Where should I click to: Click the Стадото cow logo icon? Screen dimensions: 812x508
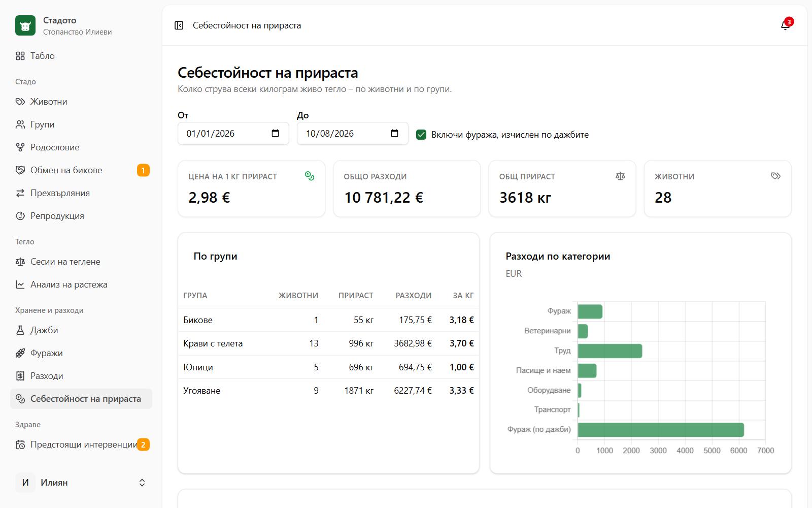click(x=25, y=25)
